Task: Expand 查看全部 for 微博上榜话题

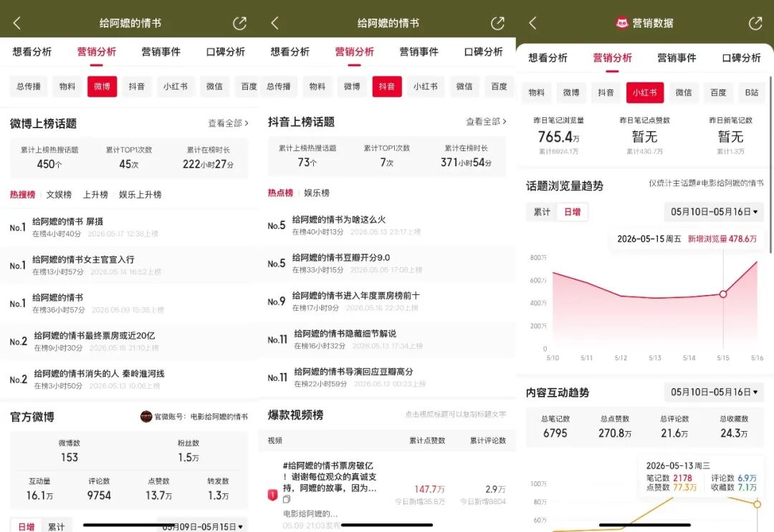Action: click(228, 123)
